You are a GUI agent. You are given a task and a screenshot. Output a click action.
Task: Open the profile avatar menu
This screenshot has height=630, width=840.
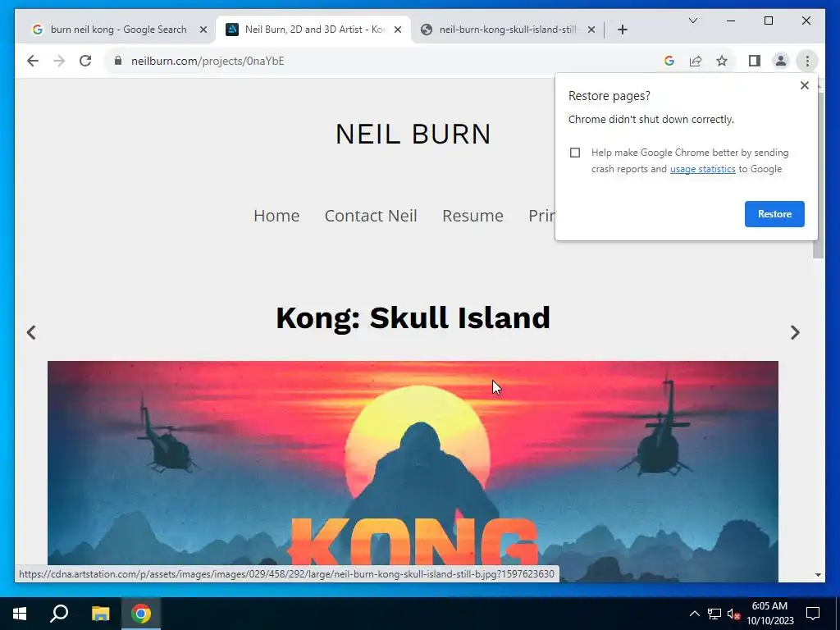781,61
